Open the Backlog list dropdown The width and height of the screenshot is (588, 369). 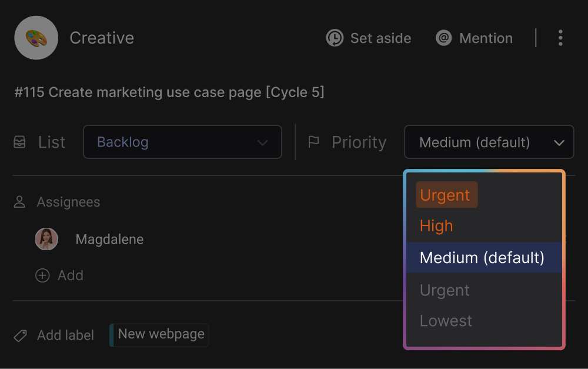[x=182, y=142]
